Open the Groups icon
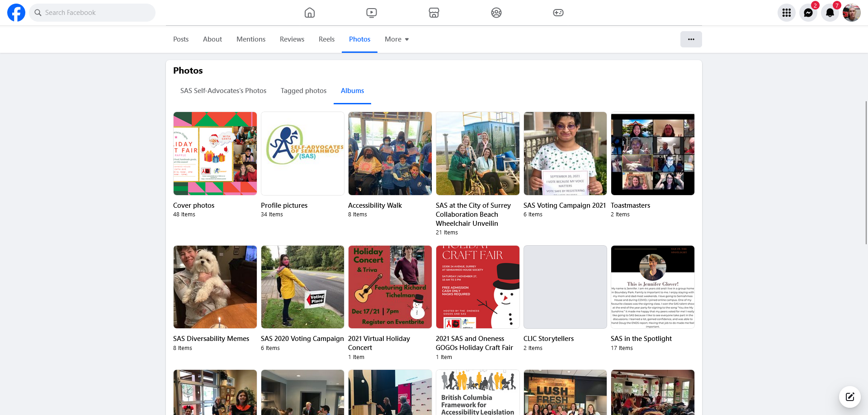Screen dimensions: 868x415 [496, 13]
